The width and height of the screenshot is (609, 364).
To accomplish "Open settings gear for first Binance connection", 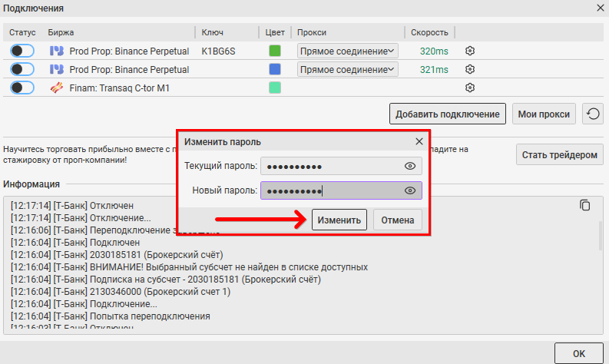I will click(471, 51).
